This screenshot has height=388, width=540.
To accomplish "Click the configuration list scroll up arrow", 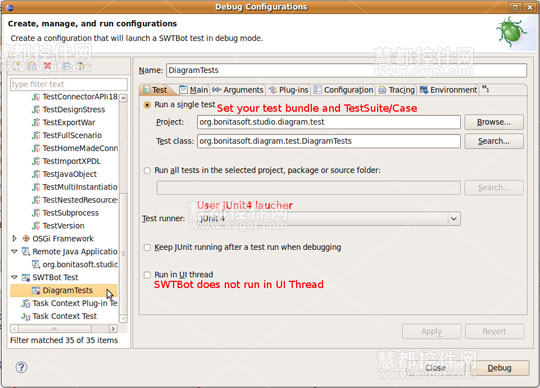I will [123, 98].
